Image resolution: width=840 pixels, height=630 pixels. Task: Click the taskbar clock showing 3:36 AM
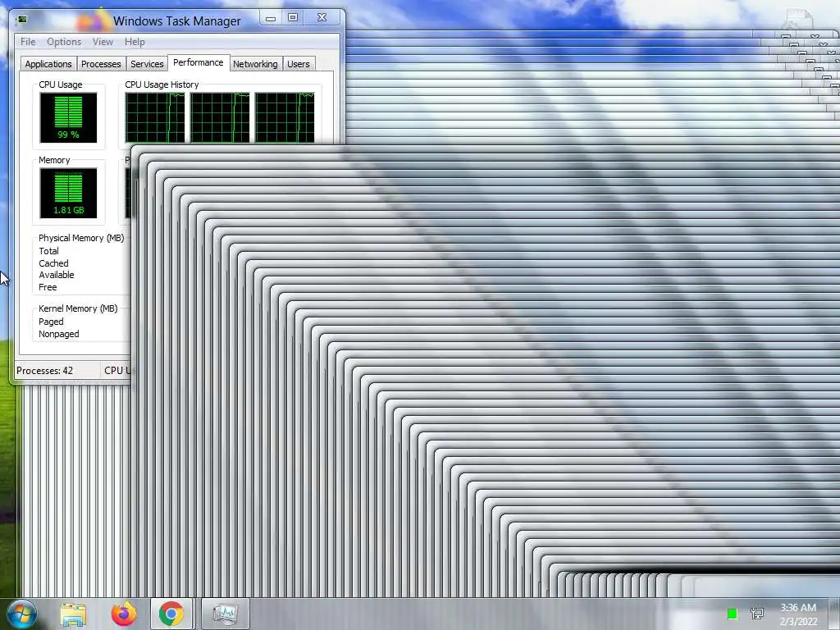(x=798, y=614)
